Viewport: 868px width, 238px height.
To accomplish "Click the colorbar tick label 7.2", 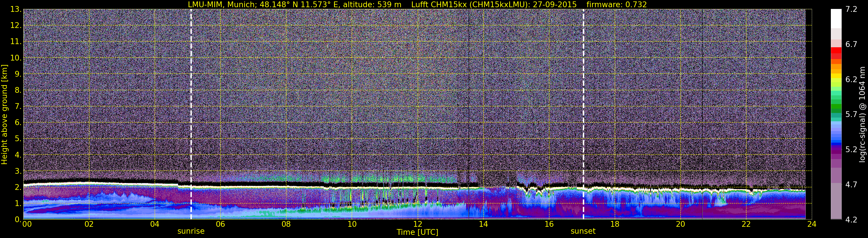I will click(851, 9).
